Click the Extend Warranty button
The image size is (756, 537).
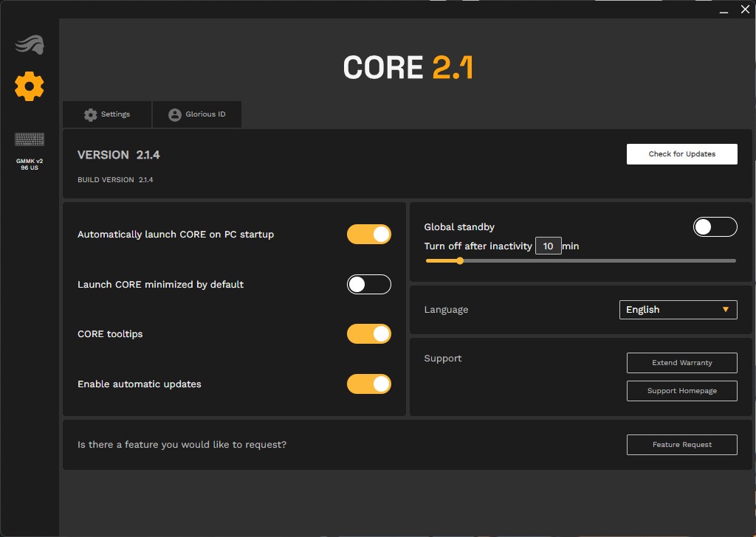pyautogui.click(x=681, y=363)
